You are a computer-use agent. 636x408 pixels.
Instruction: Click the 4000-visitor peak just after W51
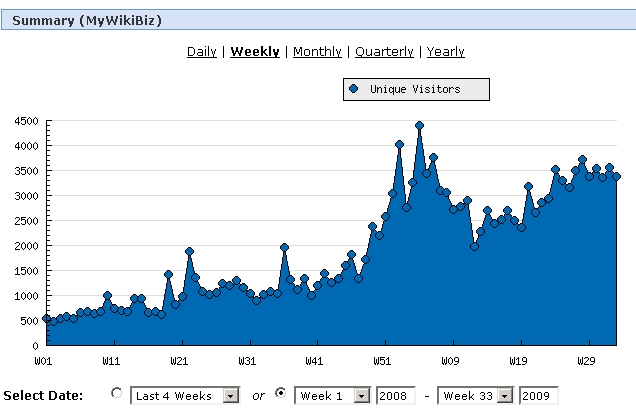(399, 144)
